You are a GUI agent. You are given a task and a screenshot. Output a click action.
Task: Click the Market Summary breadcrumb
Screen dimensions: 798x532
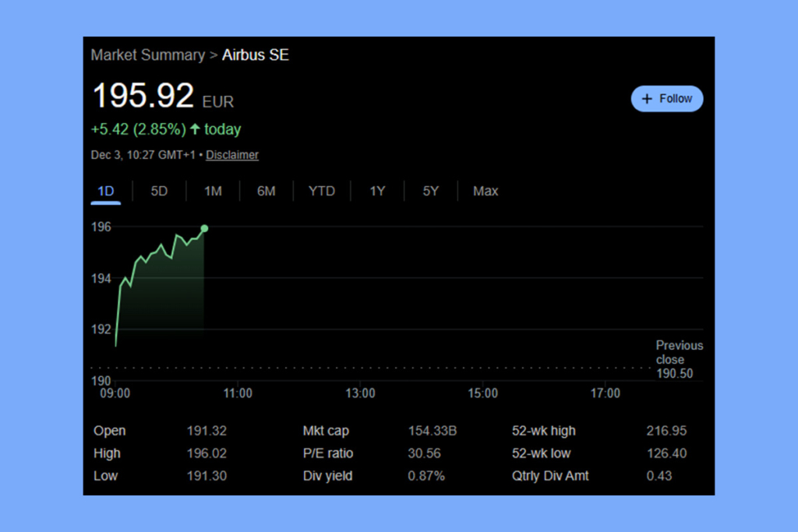point(147,55)
